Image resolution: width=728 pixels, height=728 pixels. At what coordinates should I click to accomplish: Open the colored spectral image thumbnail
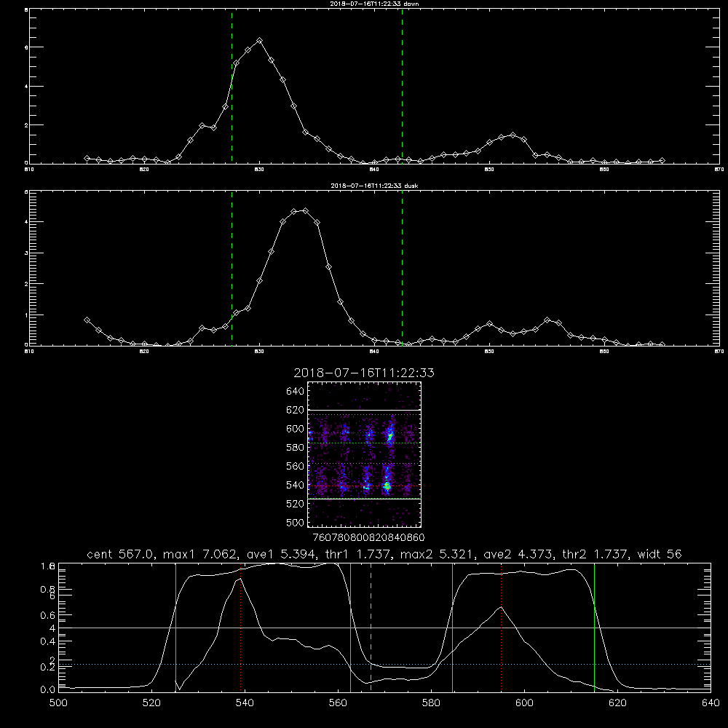tap(365, 454)
